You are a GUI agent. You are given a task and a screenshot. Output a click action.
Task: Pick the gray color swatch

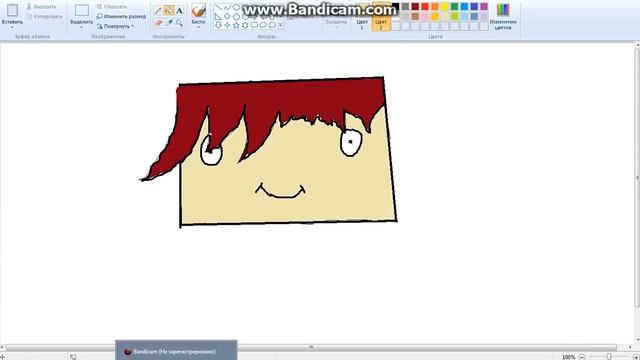405,7
